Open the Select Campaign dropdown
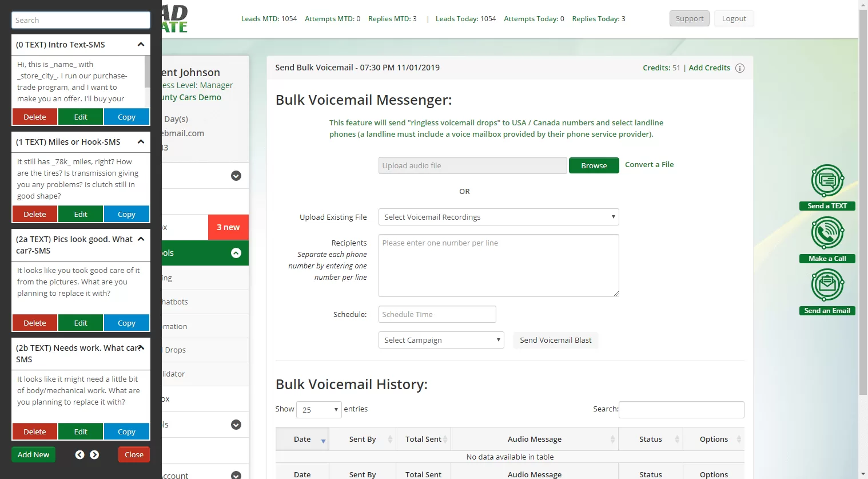868x479 pixels. click(441, 340)
